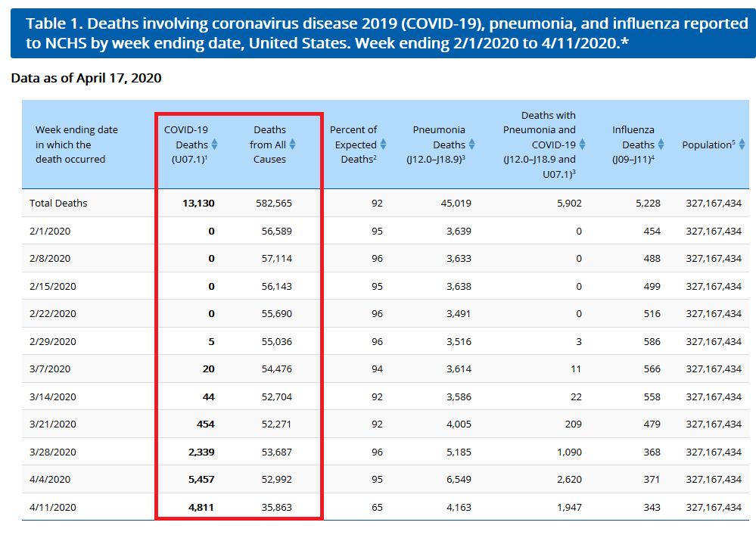Sort by COVID-19 Deaths column arrow icon
Screen dimensions: 756x541
point(214,145)
